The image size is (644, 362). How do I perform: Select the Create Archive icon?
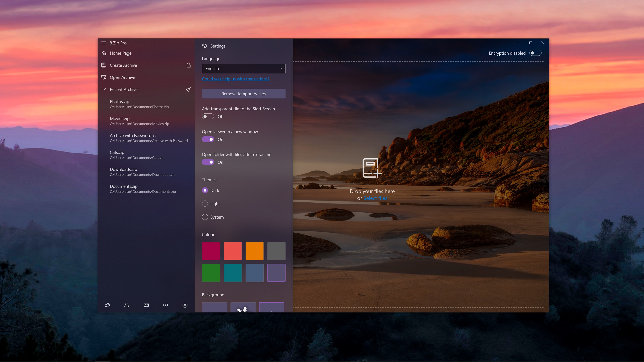point(104,65)
